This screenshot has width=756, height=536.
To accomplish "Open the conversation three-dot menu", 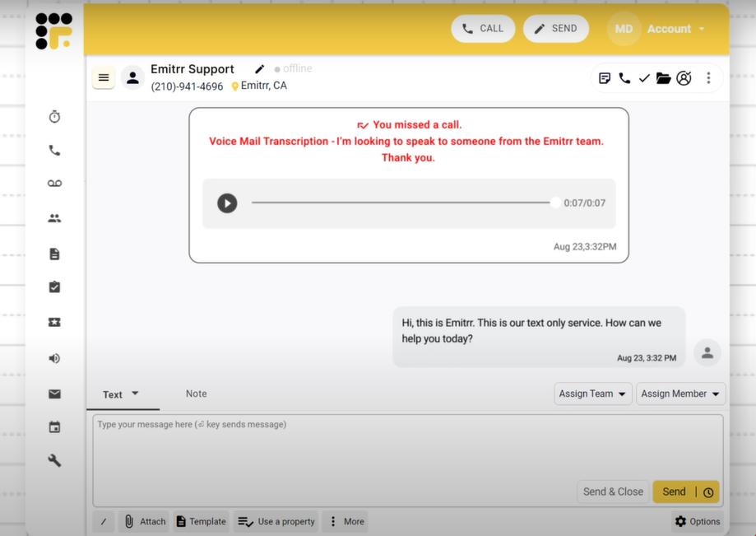I will [x=708, y=77].
